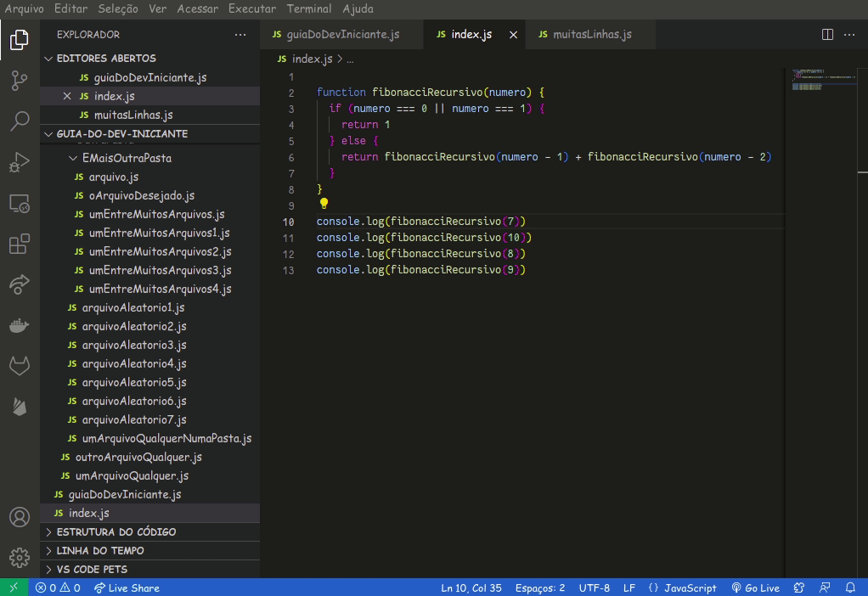The height and width of the screenshot is (596, 868).
Task: Change language mode from JavaScript
Action: 682,588
